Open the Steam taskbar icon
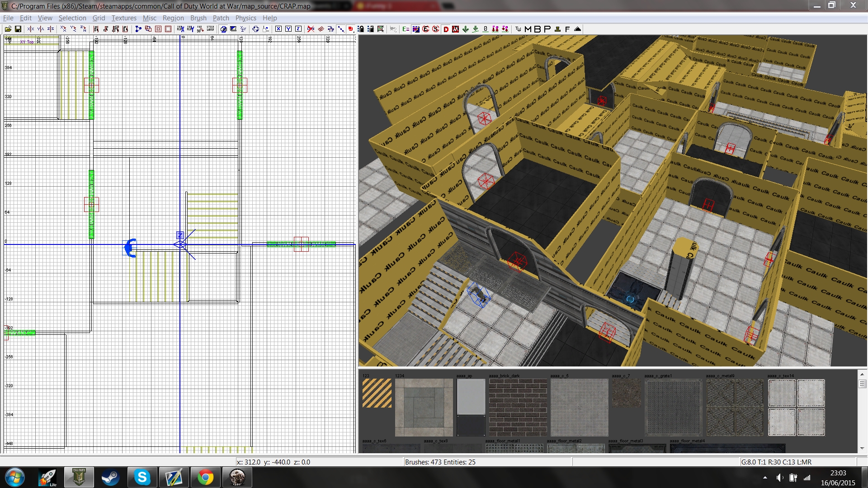 [x=110, y=477]
